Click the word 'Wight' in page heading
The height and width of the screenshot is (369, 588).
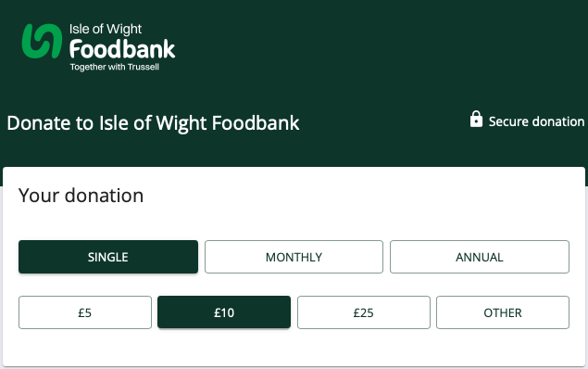[x=181, y=124]
